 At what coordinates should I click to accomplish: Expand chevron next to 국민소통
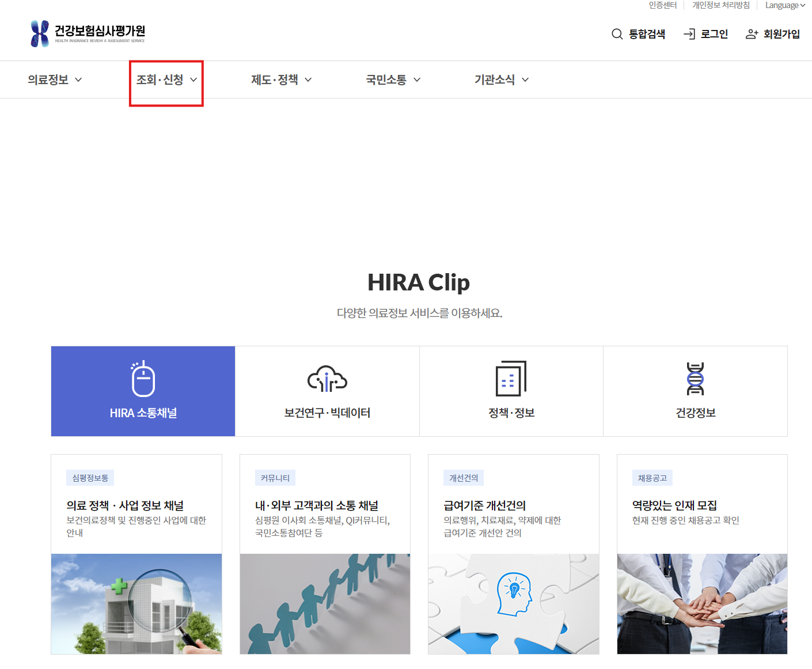point(417,80)
